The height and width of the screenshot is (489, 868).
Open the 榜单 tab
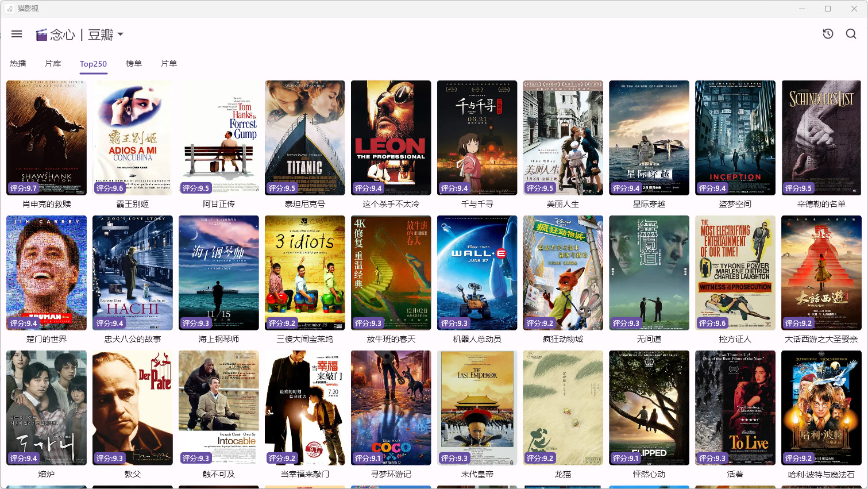tap(134, 63)
